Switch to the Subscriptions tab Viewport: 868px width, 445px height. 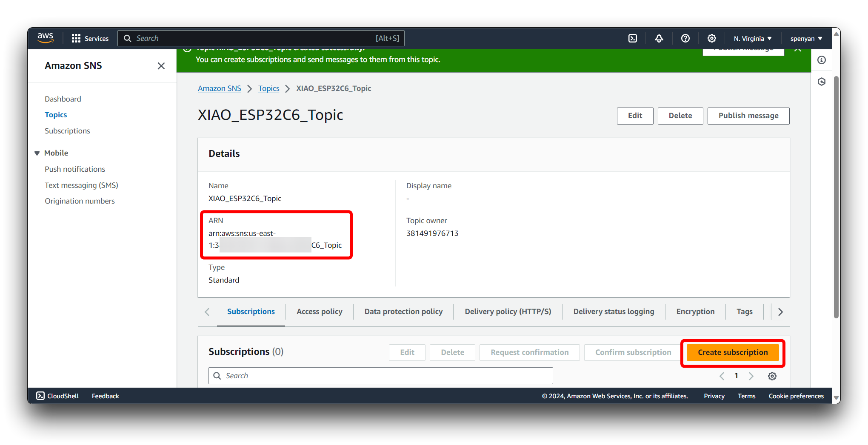point(251,312)
